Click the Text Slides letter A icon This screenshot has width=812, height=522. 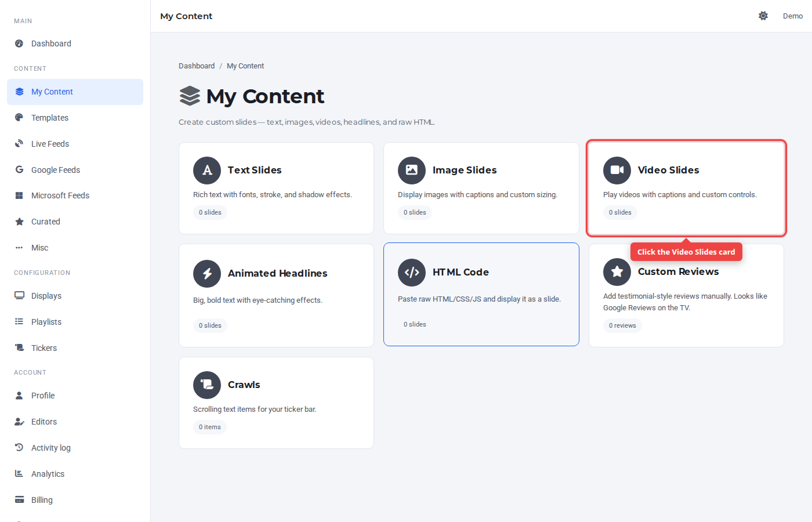207,171
